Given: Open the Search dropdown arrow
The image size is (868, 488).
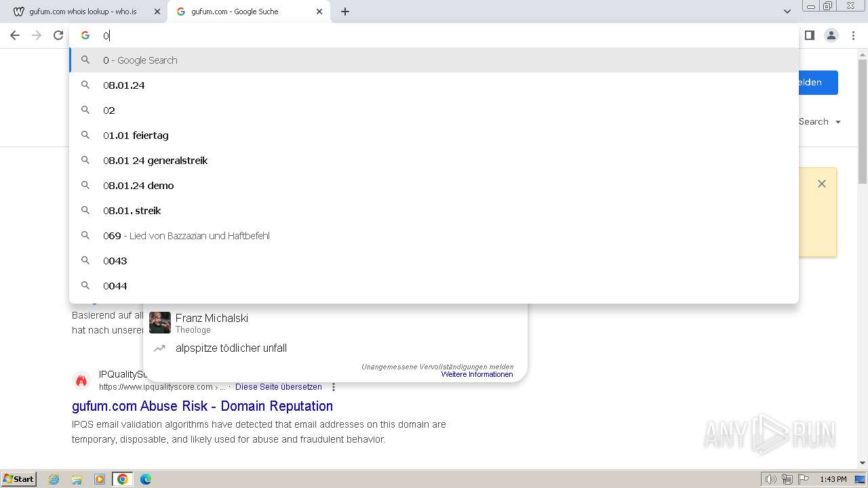Looking at the screenshot, I should tap(838, 122).
